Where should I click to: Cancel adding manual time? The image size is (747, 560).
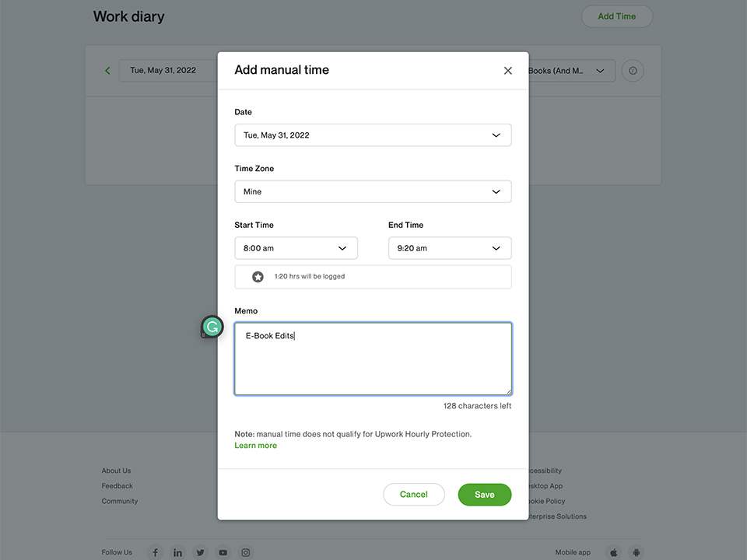[x=413, y=495]
